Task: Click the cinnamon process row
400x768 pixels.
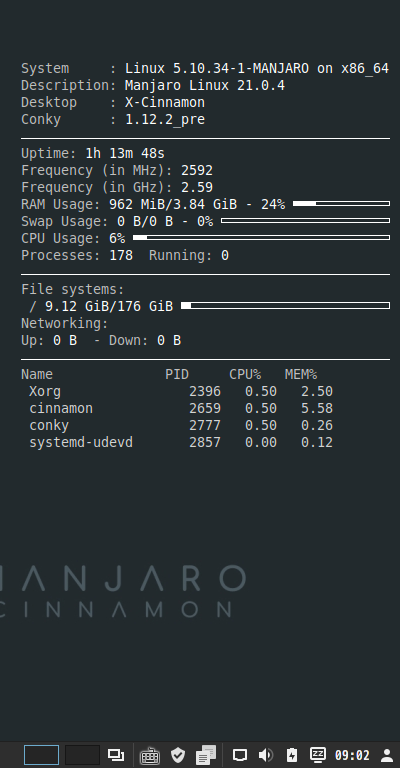Action: (x=181, y=408)
